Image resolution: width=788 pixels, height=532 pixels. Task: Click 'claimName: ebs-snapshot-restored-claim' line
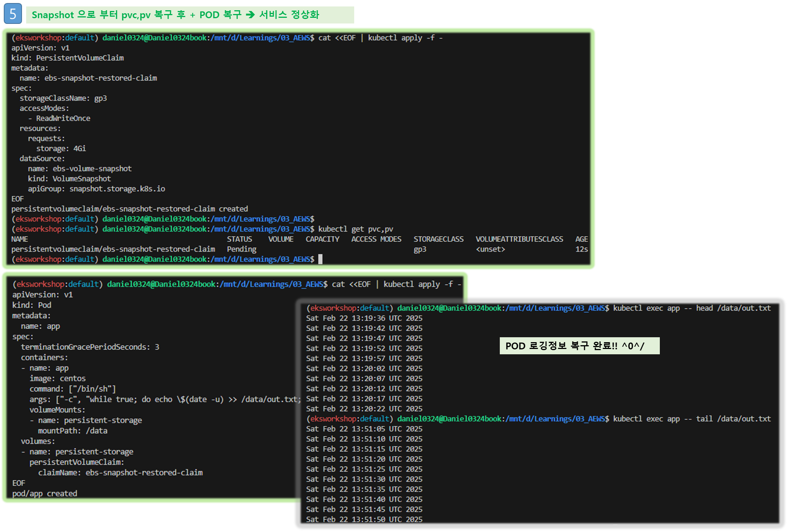(x=120, y=473)
